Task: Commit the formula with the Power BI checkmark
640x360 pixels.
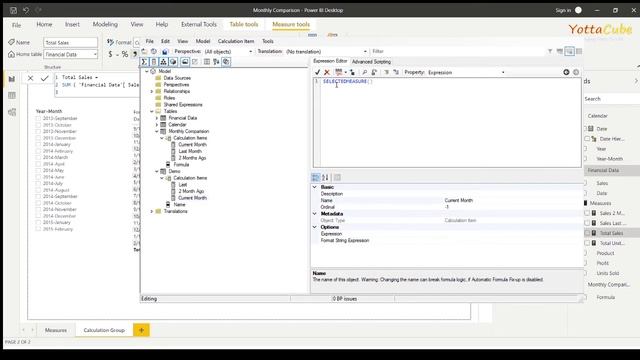Action: 44,78
